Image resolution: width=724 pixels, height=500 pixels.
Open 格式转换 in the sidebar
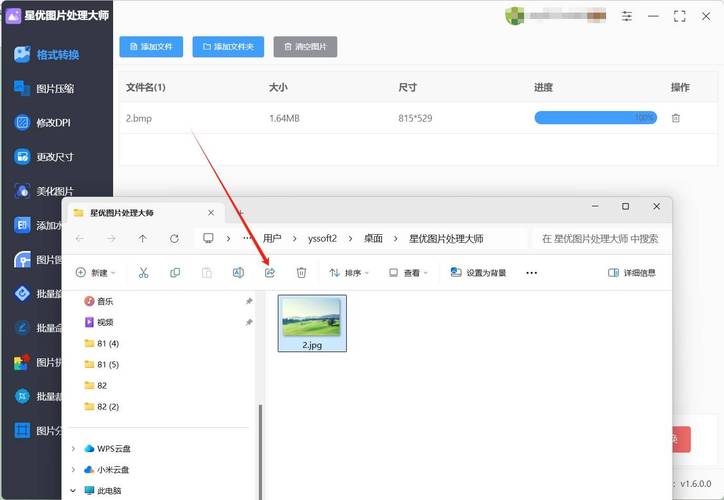(46, 54)
